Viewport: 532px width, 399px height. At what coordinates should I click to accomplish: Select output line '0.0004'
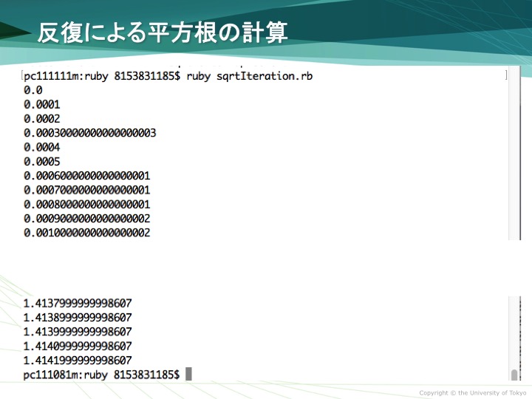pos(41,147)
